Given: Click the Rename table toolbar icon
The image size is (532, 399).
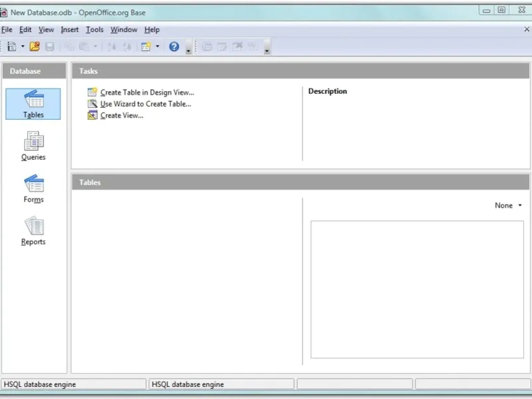Looking at the screenshot, I should tap(253, 47).
